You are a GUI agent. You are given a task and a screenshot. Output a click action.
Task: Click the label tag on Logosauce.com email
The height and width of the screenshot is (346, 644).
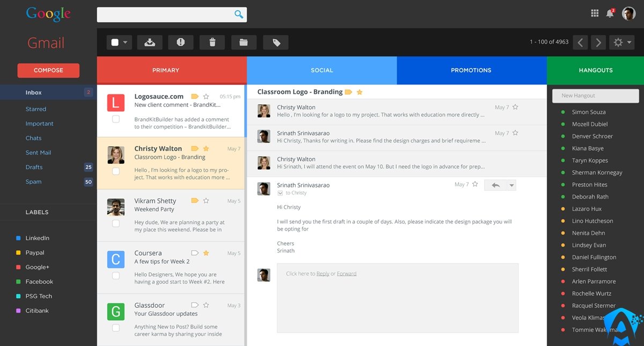pos(194,97)
